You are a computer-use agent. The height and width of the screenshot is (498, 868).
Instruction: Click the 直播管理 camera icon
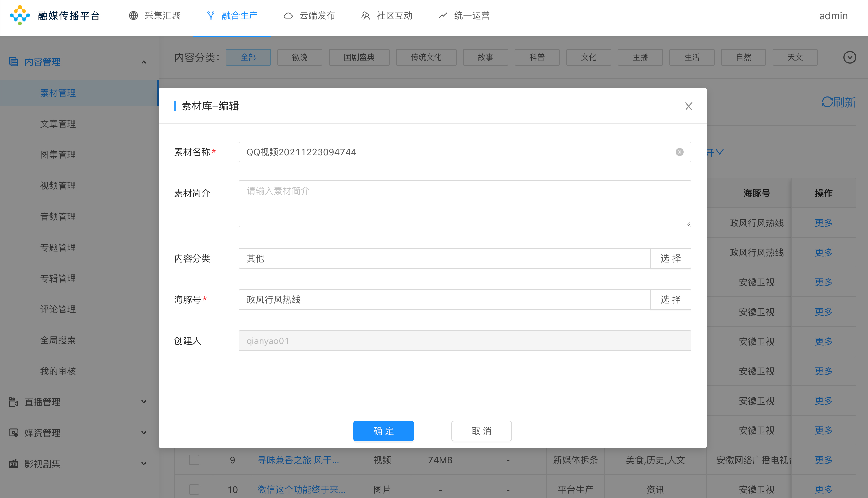pos(13,402)
